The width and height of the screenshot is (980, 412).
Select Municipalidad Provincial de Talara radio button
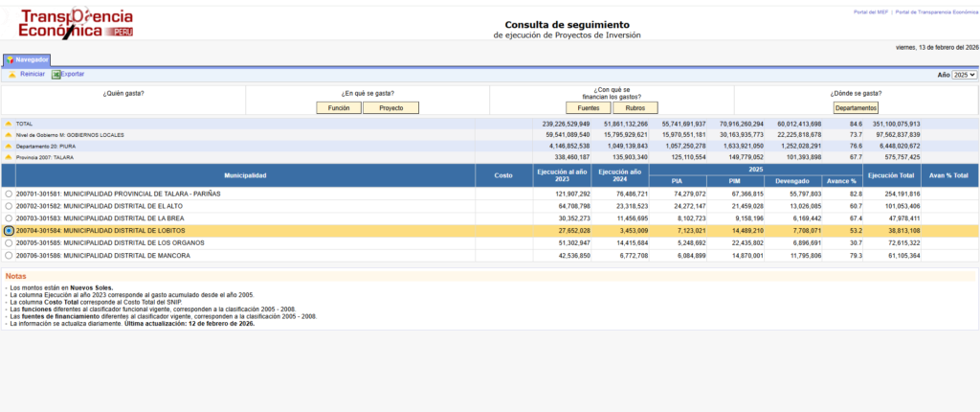click(x=9, y=194)
